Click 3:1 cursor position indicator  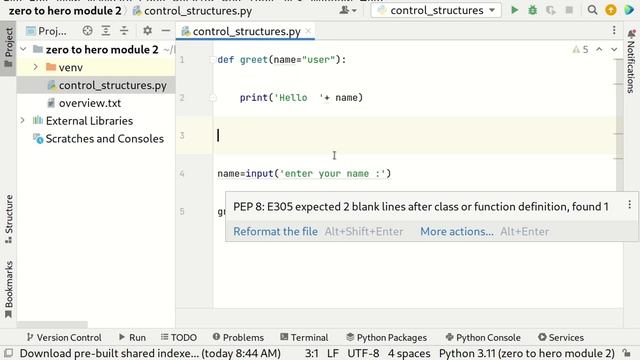[311, 353]
